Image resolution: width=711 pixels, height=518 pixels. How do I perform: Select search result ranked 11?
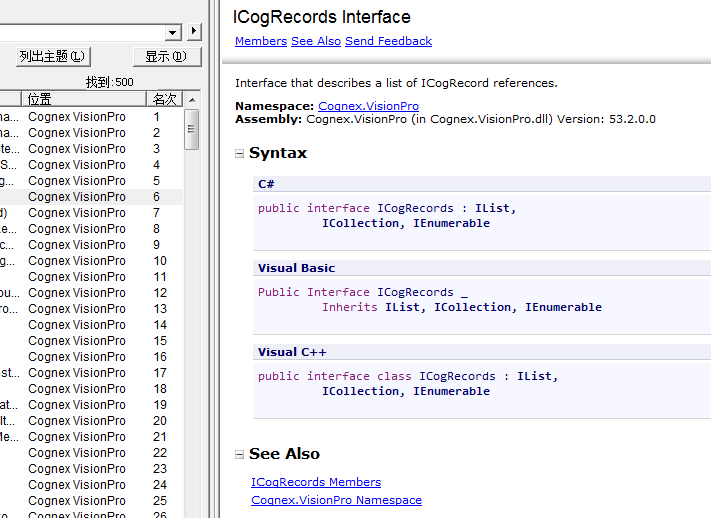(x=92, y=277)
